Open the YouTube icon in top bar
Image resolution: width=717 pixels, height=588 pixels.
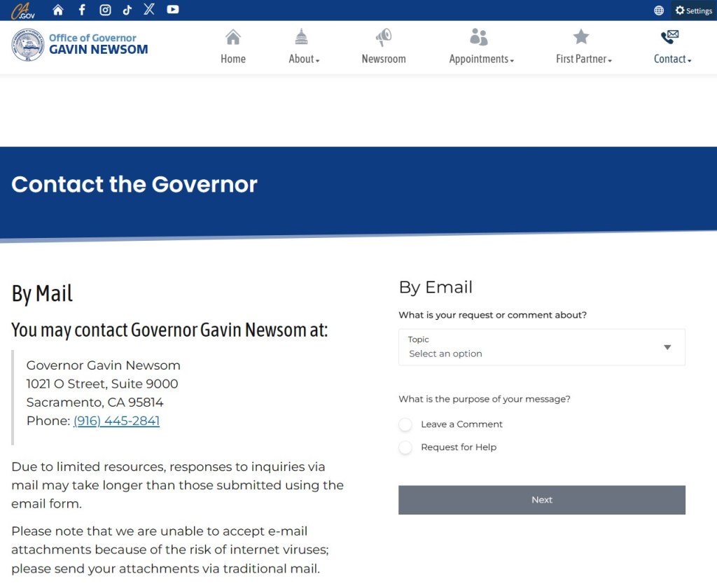[173, 10]
